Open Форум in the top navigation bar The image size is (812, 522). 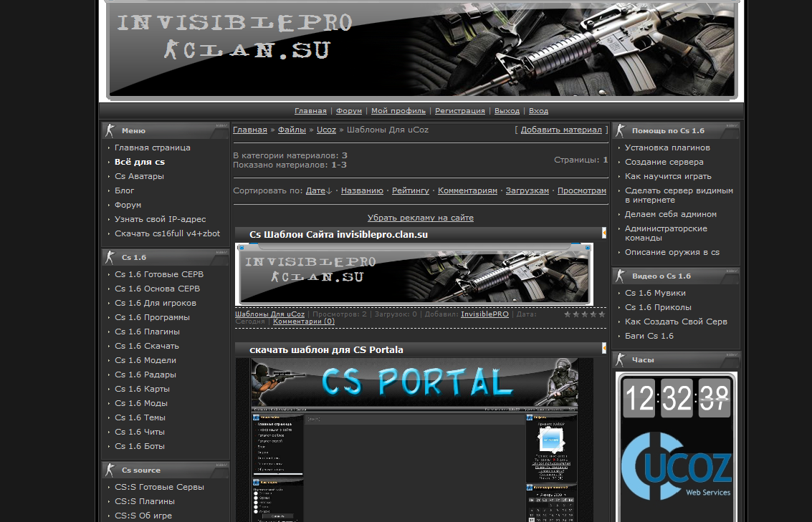click(348, 111)
